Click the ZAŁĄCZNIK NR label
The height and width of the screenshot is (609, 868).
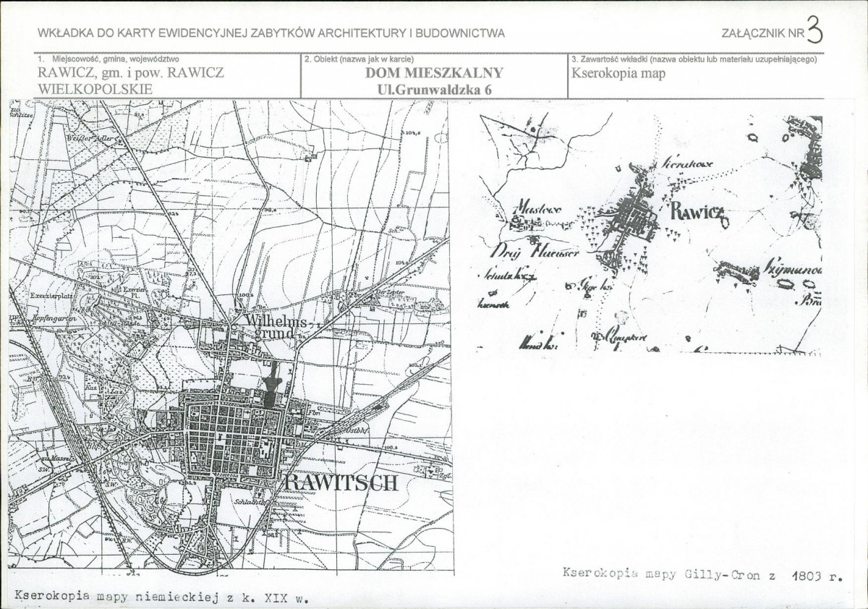(762, 34)
